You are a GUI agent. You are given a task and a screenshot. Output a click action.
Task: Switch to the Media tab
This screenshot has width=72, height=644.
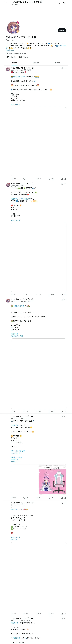57,63
